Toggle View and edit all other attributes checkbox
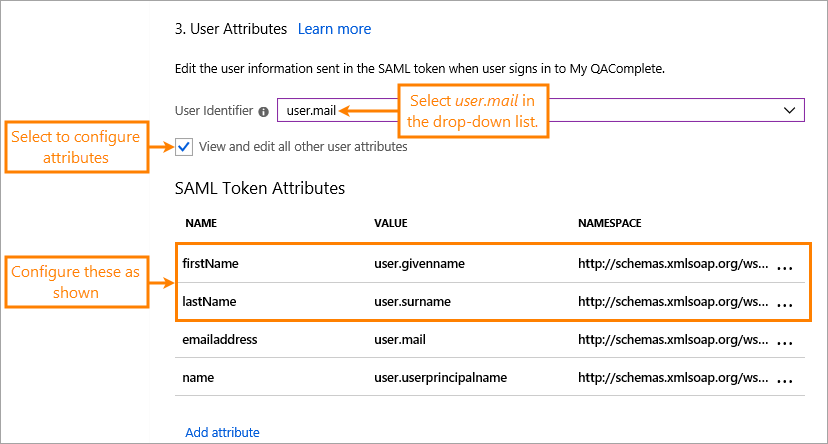This screenshot has width=828, height=444. coord(184,147)
